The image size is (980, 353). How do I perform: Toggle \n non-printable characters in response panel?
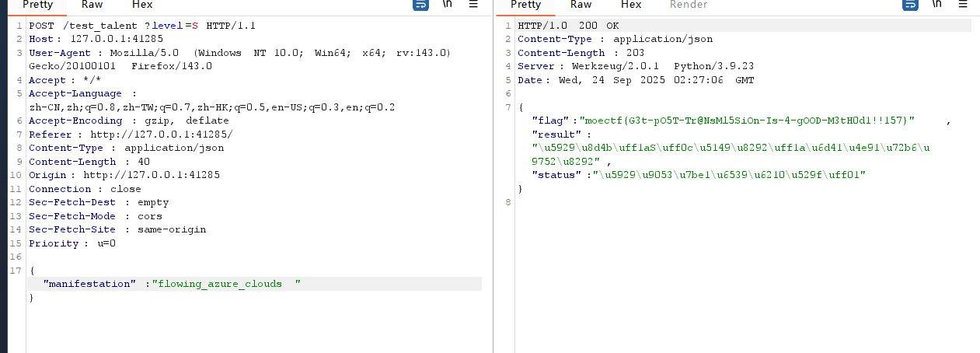(936, 5)
